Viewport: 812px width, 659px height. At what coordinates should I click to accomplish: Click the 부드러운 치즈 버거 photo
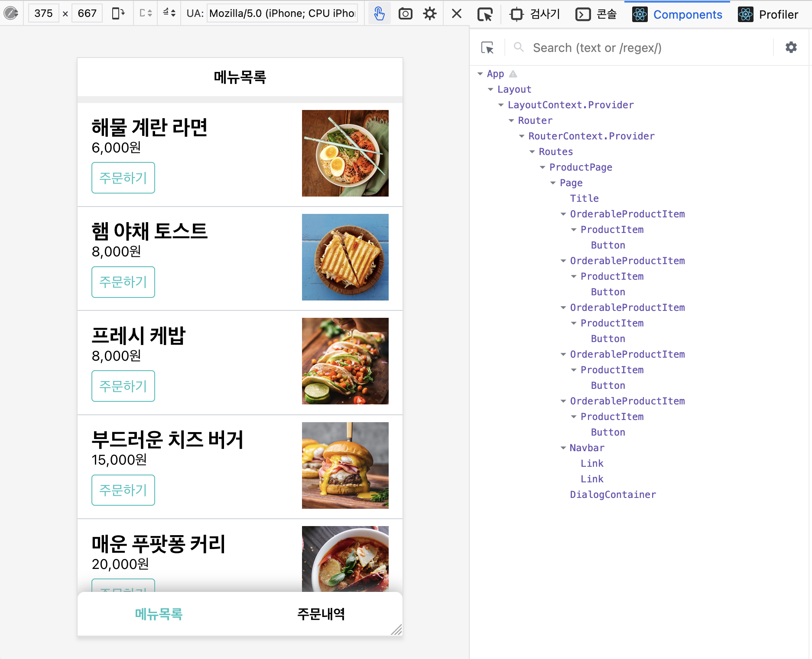[x=345, y=465]
